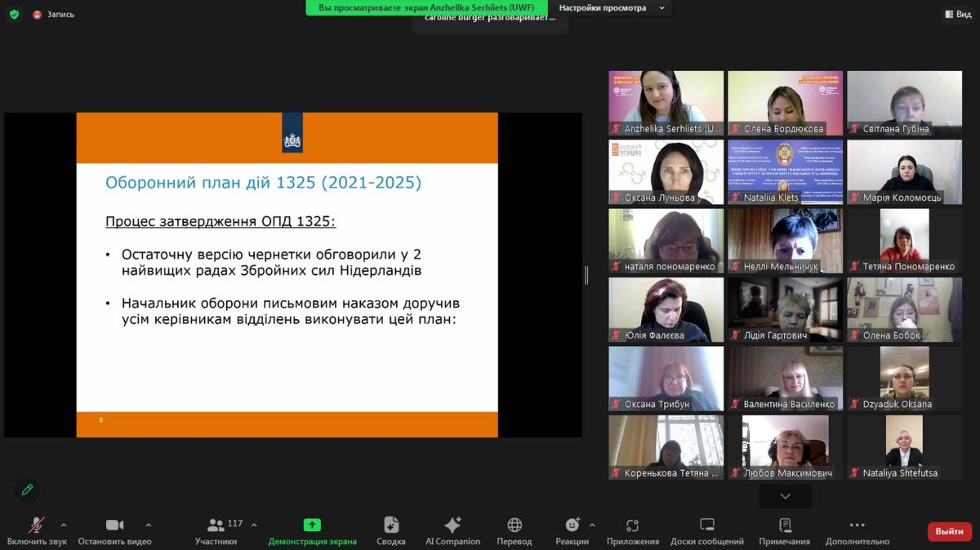Start screen share with green icon

click(x=312, y=525)
